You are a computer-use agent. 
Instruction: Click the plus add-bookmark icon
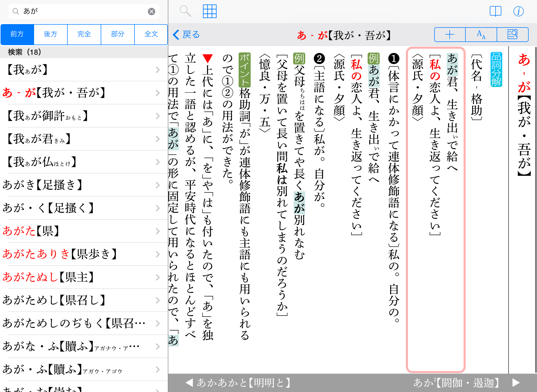(x=450, y=35)
